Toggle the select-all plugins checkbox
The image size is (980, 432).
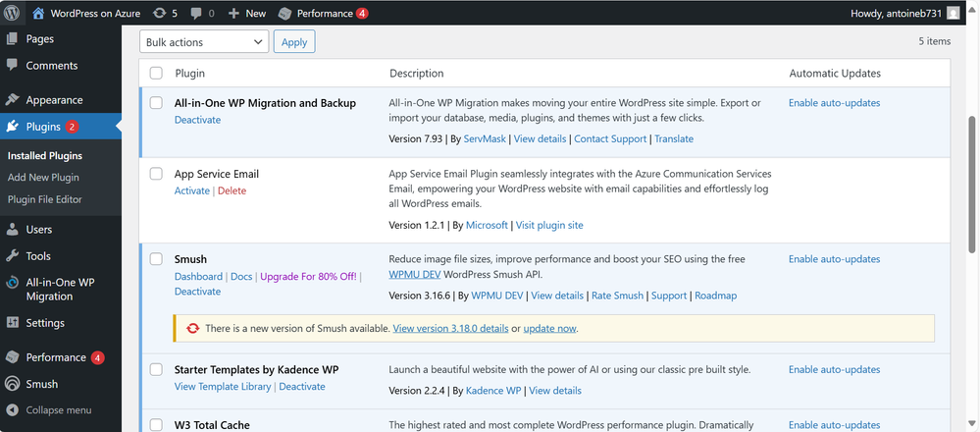(x=156, y=74)
